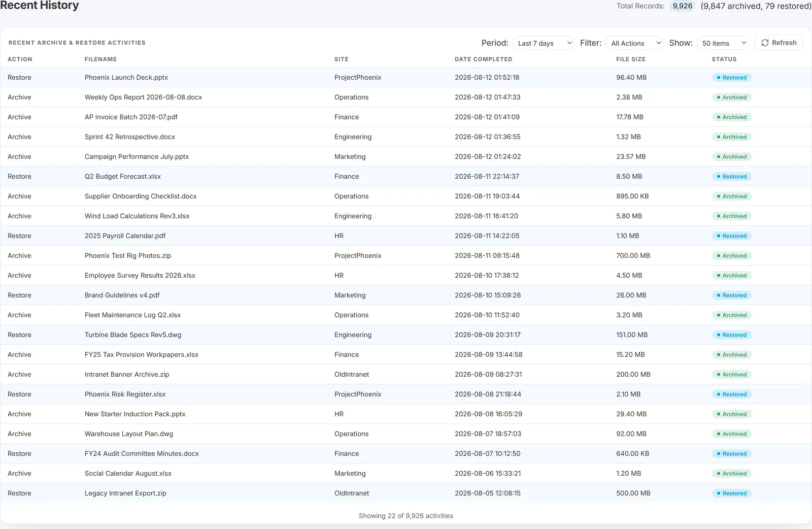Open the Filter dropdown showing All Actions

tap(635, 43)
